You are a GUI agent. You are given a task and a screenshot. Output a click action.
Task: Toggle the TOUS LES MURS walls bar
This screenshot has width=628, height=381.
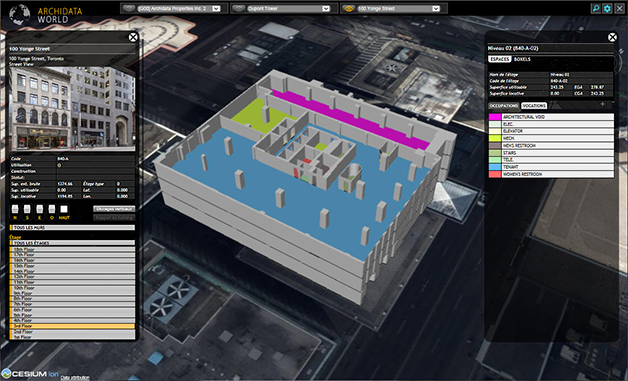pos(72,228)
